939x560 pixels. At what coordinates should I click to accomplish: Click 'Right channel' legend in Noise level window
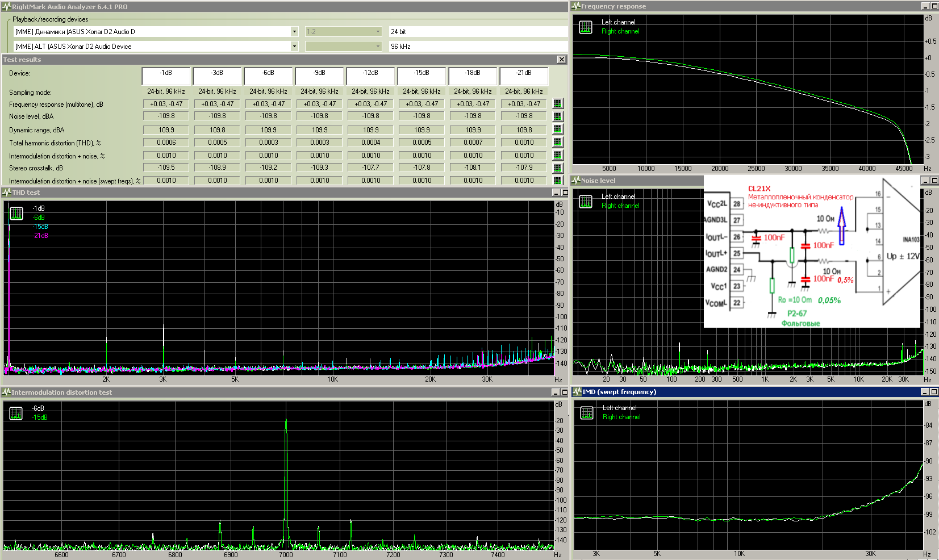pyautogui.click(x=620, y=206)
